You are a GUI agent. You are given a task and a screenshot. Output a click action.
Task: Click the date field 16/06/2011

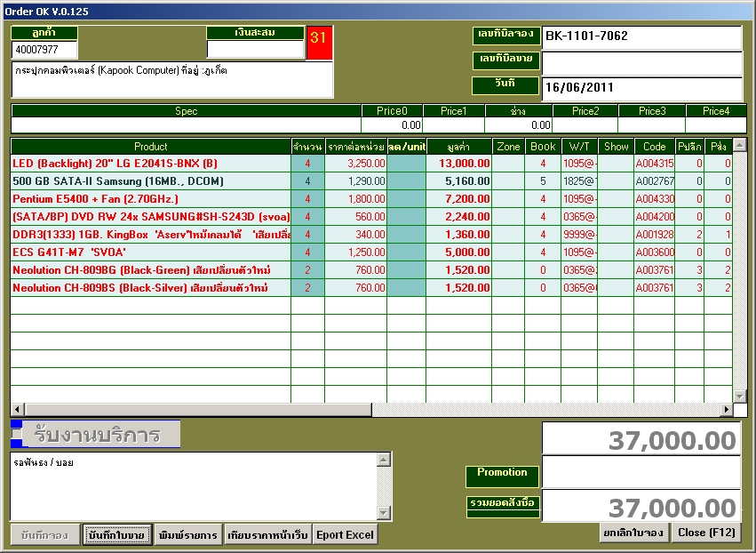point(641,88)
